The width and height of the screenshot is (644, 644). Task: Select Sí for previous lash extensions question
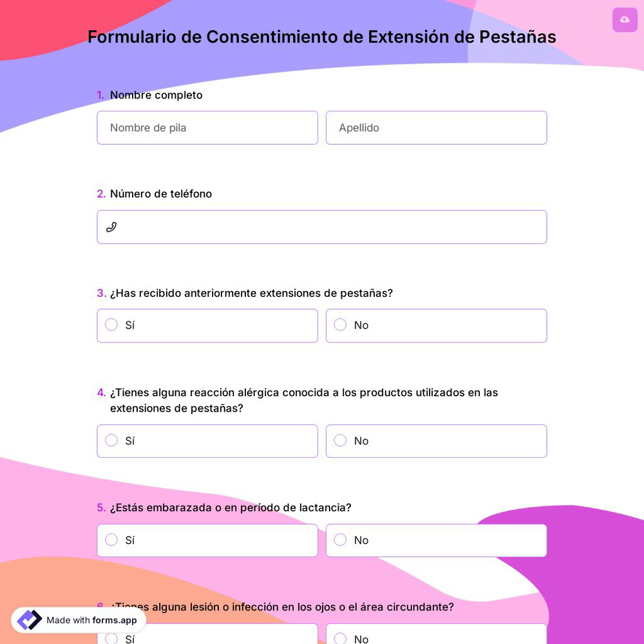(111, 325)
